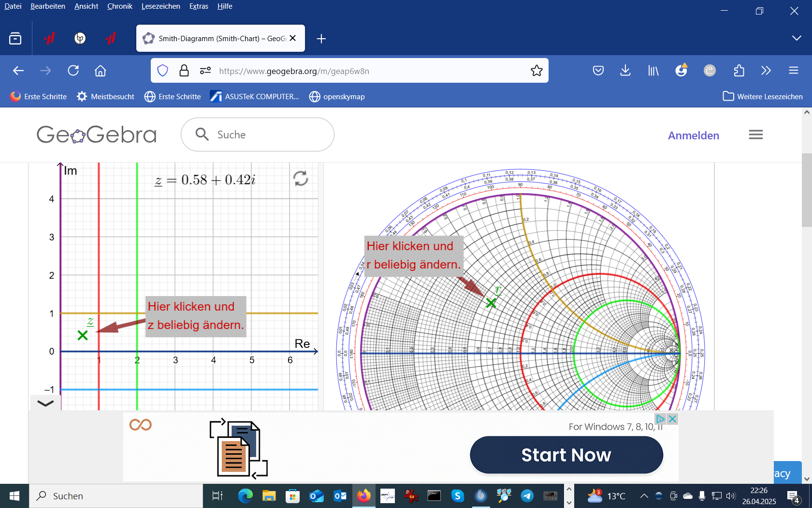Image resolution: width=812 pixels, height=508 pixels.
Task: Open the Firefox downloads panel
Action: 625,71
